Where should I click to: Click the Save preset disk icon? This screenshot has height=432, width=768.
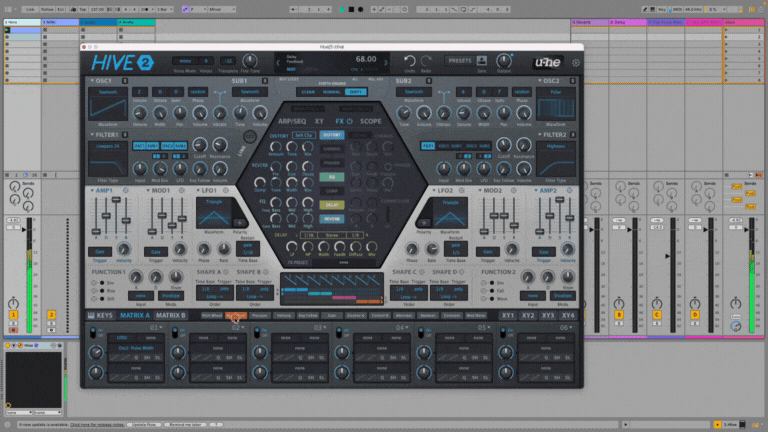click(x=481, y=60)
